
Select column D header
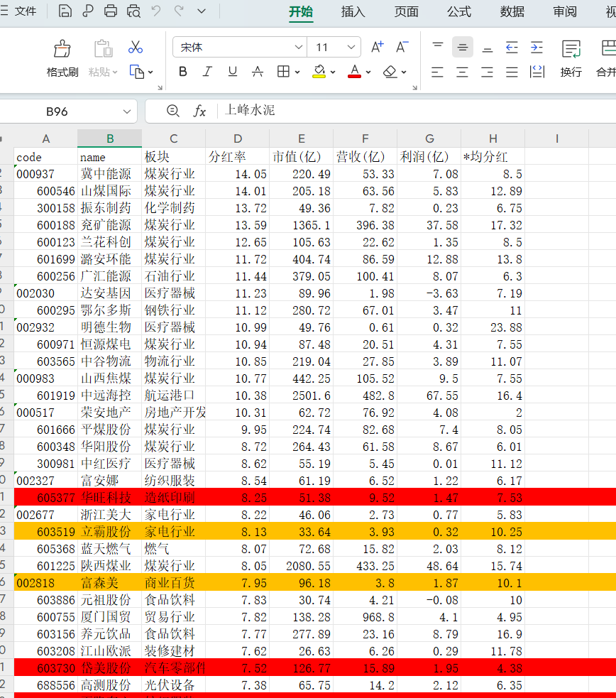coord(238,138)
